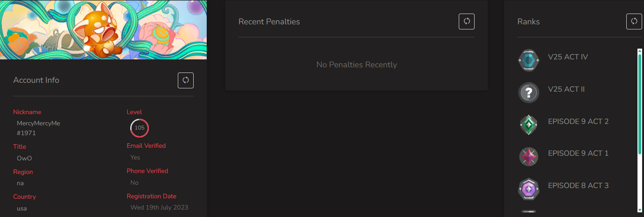Click the scroll up arrow in Ranks
Image resolution: width=644 pixels, height=217 pixels.
[640, 51]
